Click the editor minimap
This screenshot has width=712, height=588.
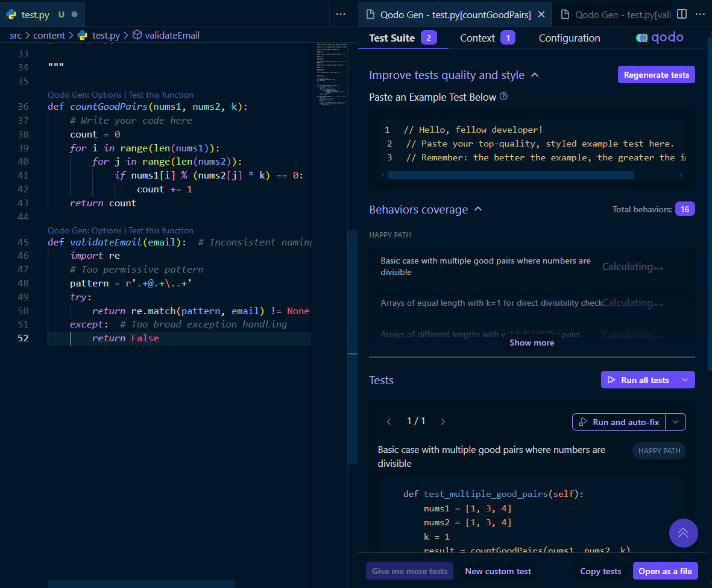click(x=332, y=75)
